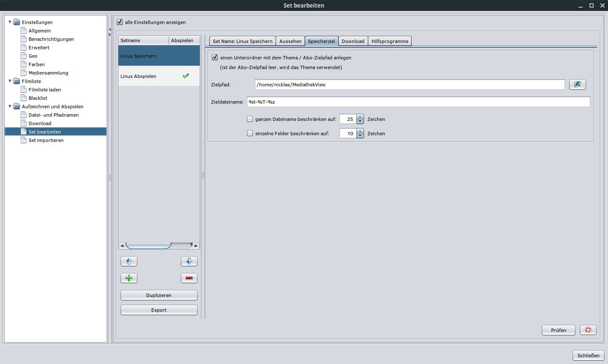Collapse the Einstellungen tree node

(x=10, y=22)
